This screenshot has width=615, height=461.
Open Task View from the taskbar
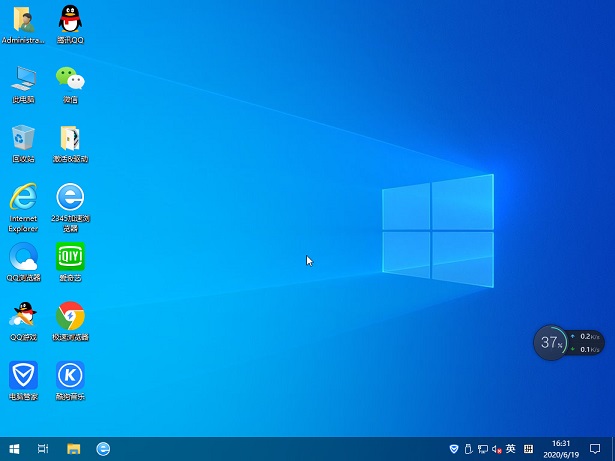coord(43,449)
